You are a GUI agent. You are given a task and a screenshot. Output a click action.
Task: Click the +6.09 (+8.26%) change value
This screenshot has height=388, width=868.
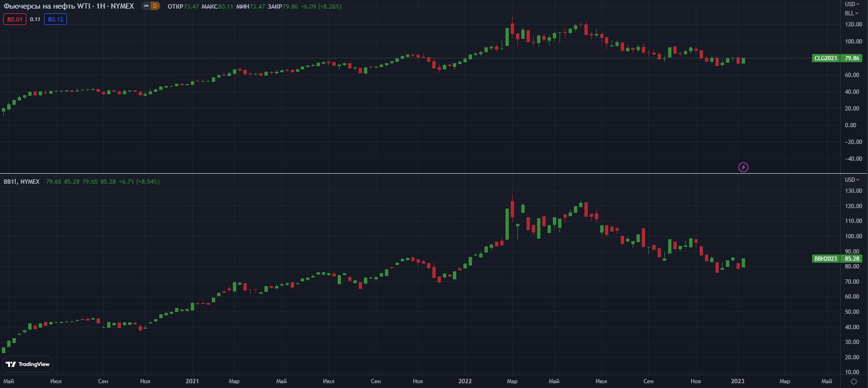[321, 7]
